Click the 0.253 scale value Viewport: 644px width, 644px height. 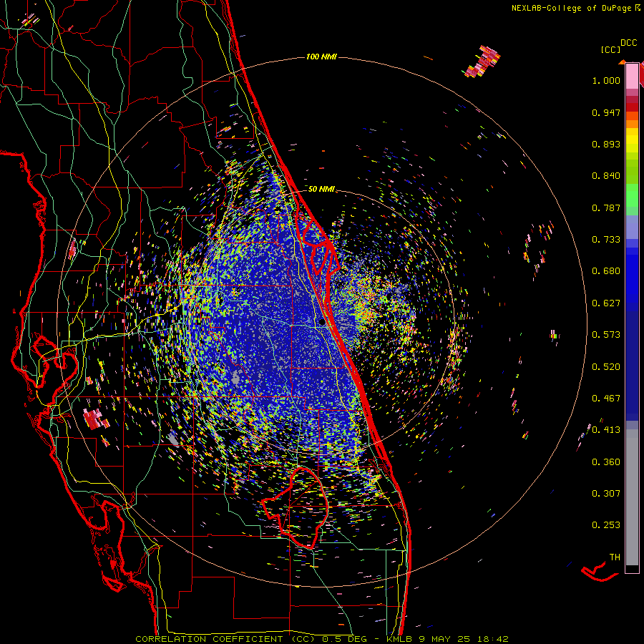pos(606,525)
